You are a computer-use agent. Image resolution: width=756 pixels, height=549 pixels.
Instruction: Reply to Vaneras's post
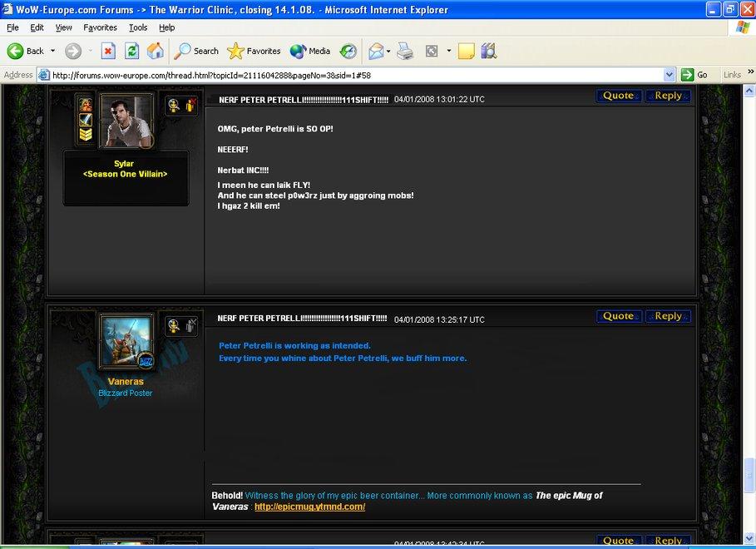tap(668, 316)
